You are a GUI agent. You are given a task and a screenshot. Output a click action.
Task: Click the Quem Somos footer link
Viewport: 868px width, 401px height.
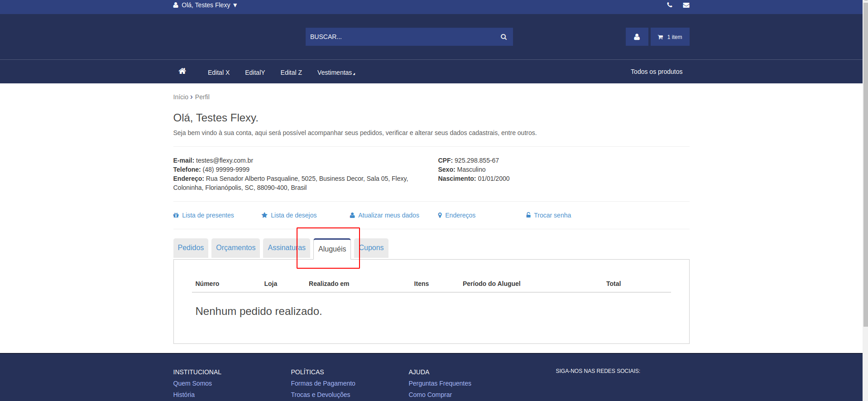coord(192,383)
